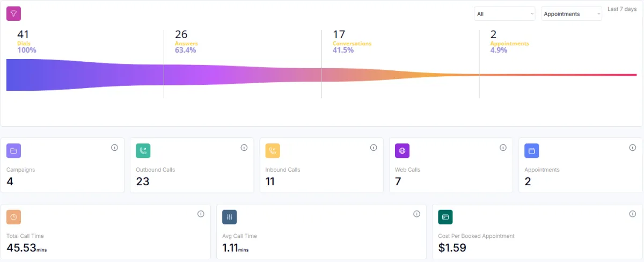Click the pink funnel filter icon
The width and height of the screenshot is (644, 262).
click(x=14, y=14)
